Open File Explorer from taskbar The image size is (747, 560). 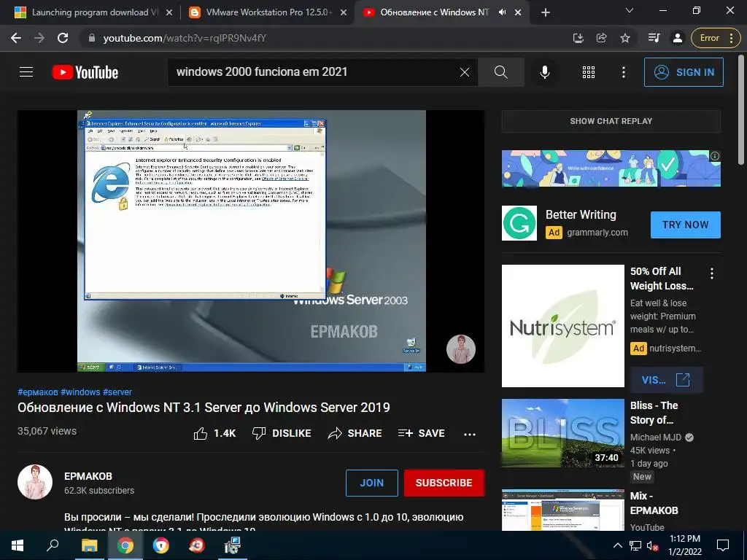(x=89, y=545)
